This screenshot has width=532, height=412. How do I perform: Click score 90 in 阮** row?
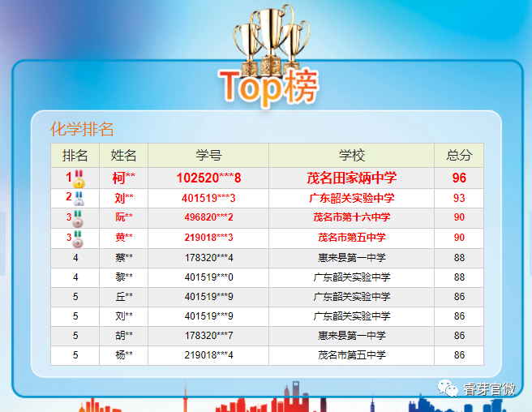(x=459, y=217)
